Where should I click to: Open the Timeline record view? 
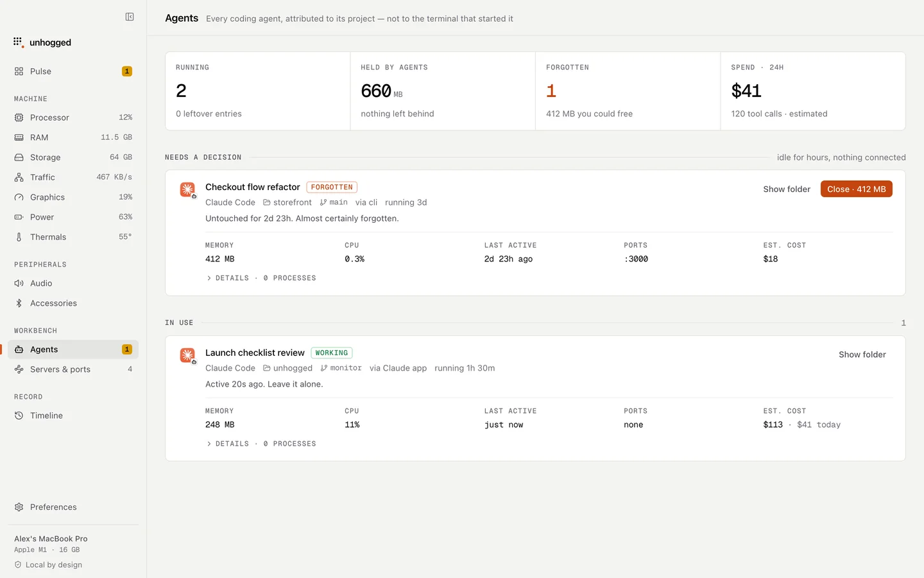(x=73, y=416)
